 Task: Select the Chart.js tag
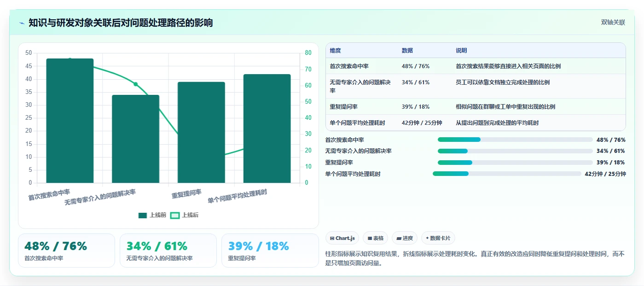(342, 238)
